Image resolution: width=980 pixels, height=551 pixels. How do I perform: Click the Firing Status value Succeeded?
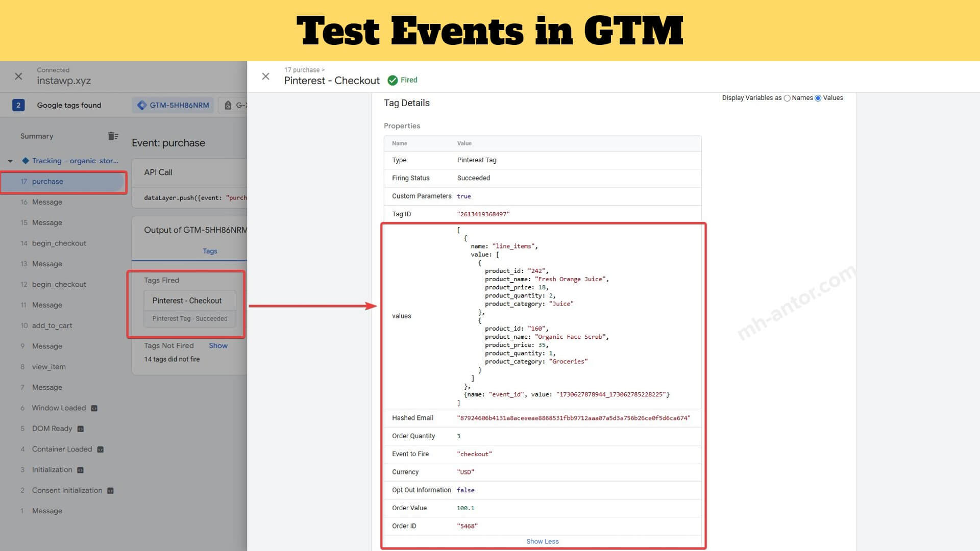pos(474,178)
